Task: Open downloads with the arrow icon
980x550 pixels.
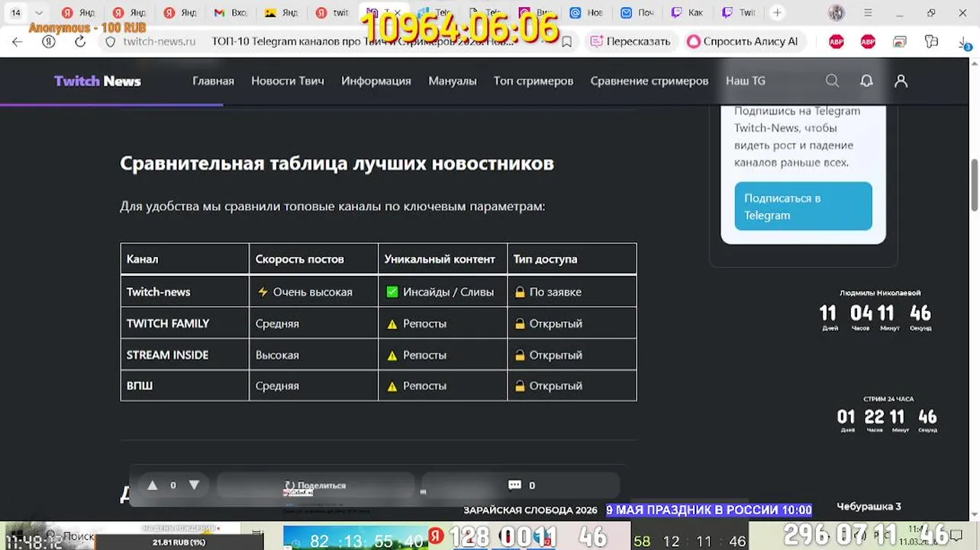Action: 963,42
